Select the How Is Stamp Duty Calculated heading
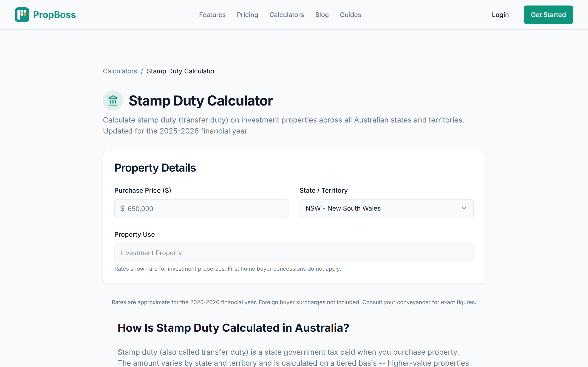Viewport: 588px width, 367px height. pyautogui.click(x=233, y=328)
